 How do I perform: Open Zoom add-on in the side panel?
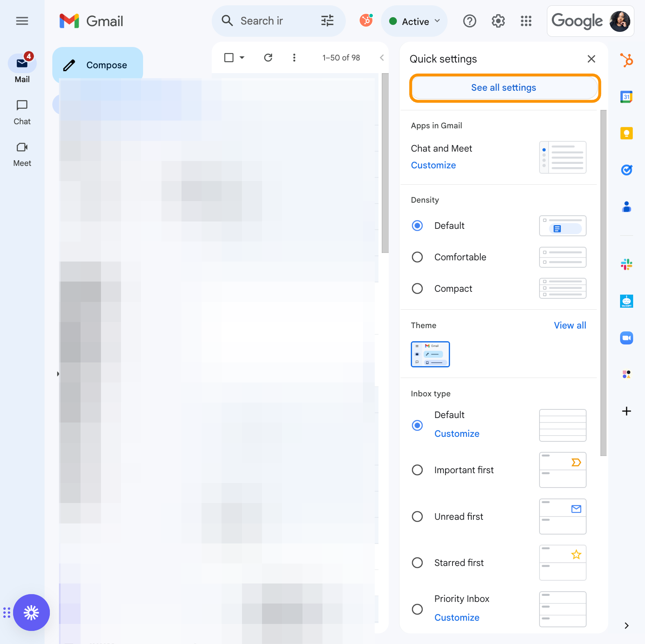627,338
